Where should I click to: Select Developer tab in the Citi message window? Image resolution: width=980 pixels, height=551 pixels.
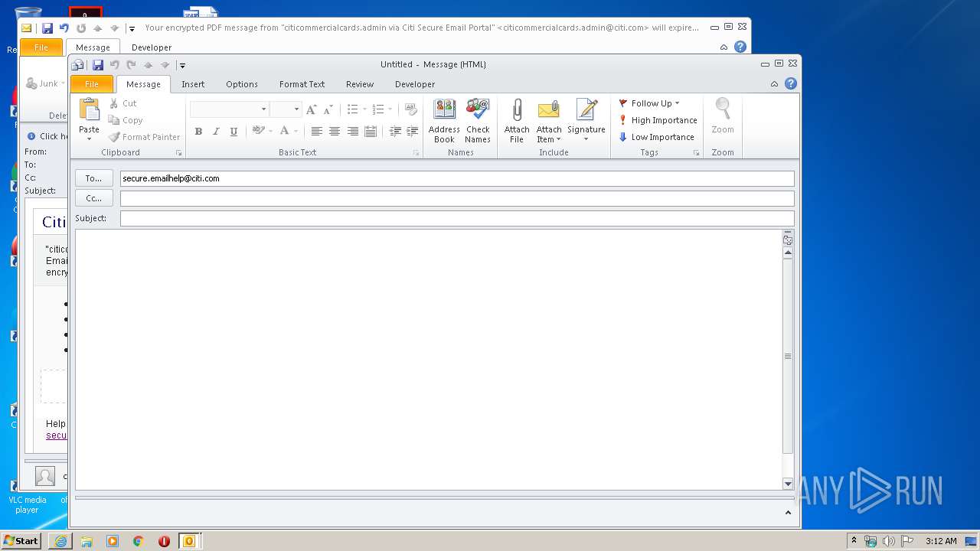pos(152,47)
